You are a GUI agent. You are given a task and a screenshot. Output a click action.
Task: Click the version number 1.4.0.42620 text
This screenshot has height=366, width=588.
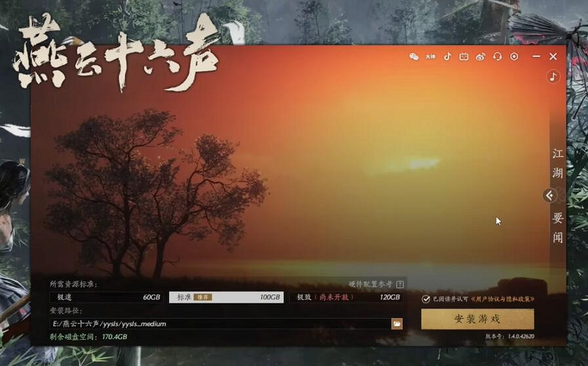click(x=521, y=337)
